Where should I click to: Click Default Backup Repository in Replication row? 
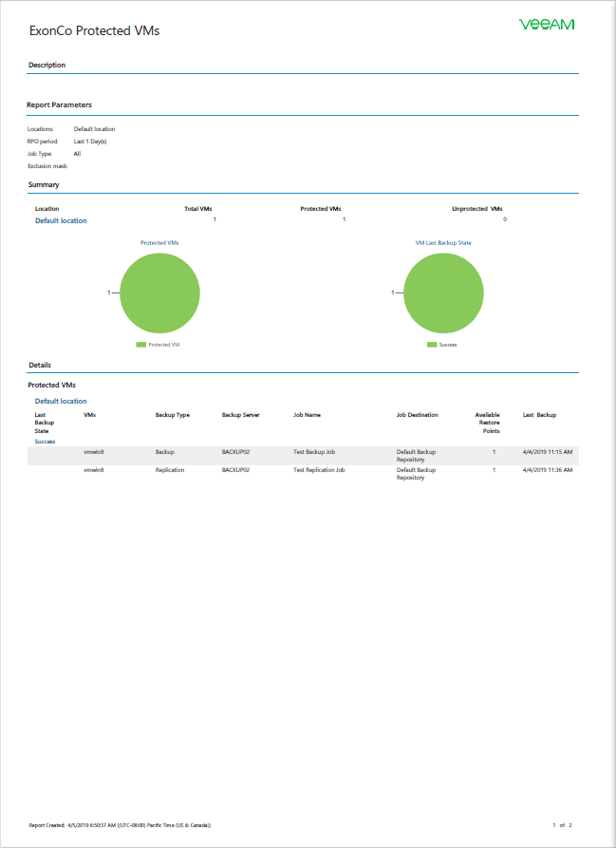416,474
